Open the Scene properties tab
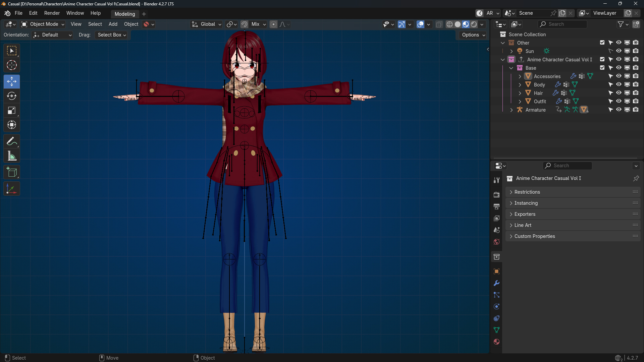The image size is (644, 362). point(497,230)
